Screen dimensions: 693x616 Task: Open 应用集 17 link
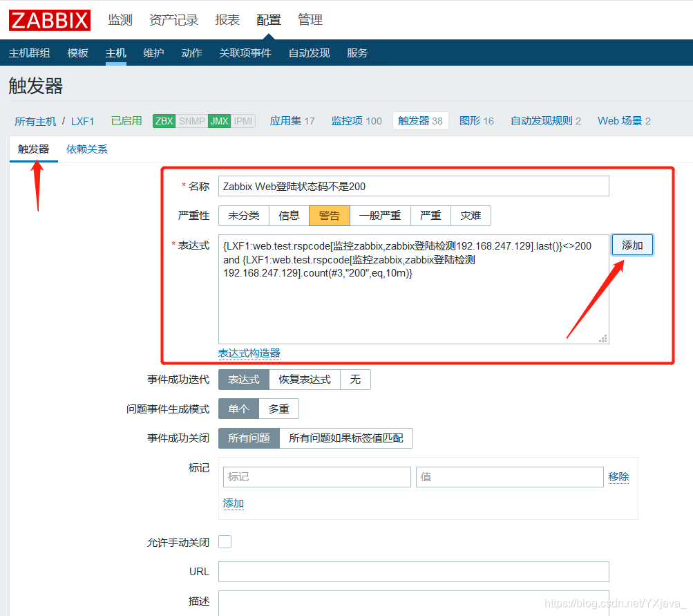point(292,121)
